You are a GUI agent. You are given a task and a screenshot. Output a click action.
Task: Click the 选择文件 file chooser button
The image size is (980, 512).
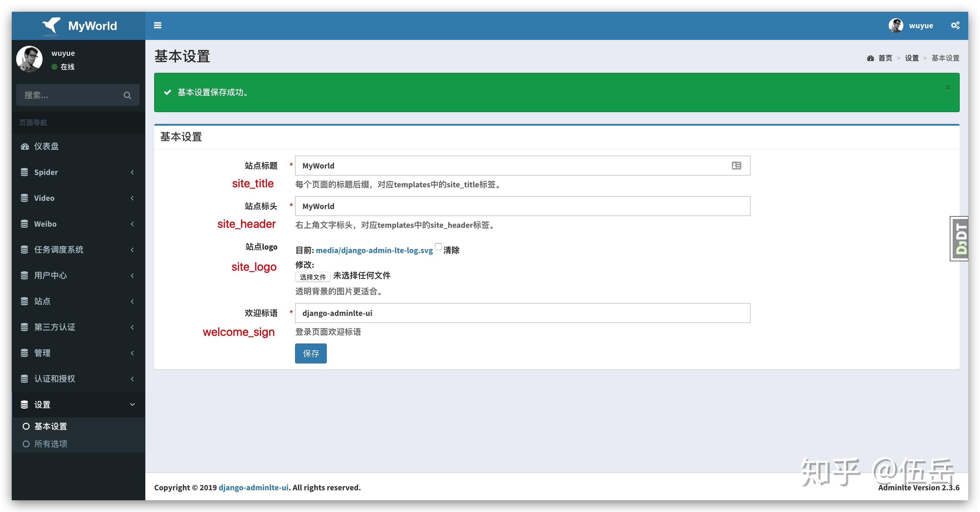click(x=313, y=277)
